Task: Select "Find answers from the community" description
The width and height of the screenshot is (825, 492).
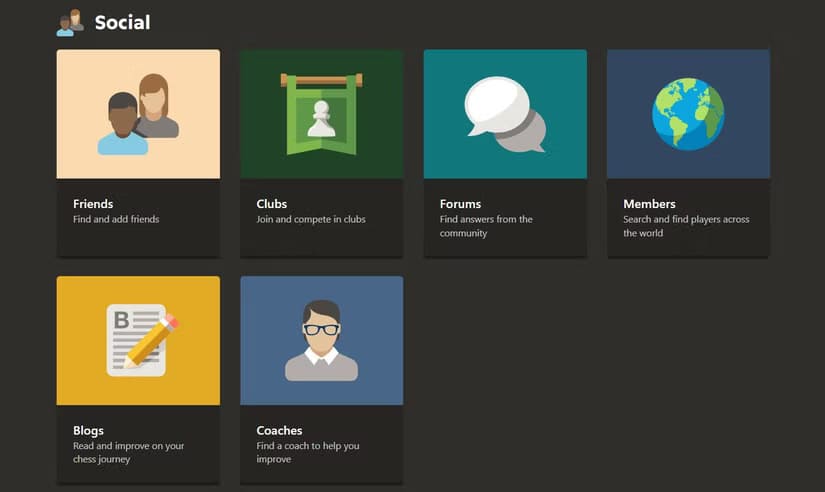Action: [486, 226]
